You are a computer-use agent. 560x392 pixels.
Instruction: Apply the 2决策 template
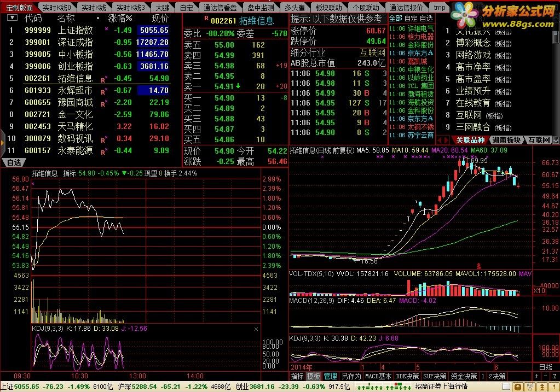coord(497,376)
